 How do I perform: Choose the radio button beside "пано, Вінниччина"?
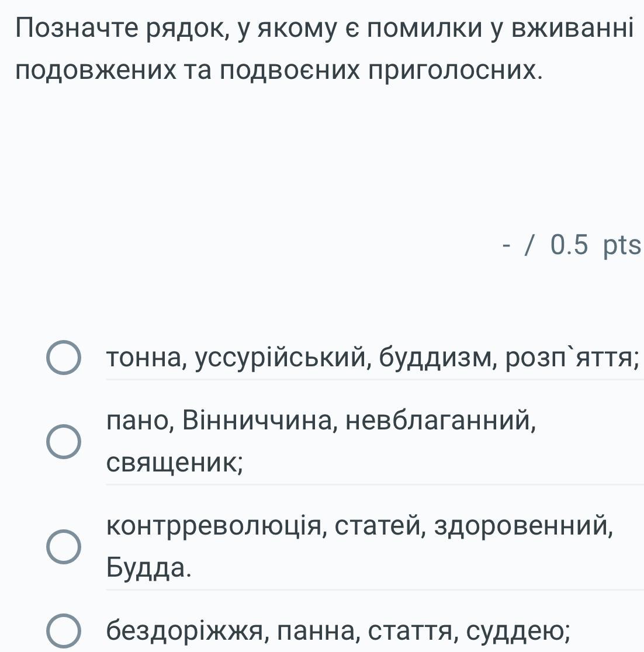64,442
